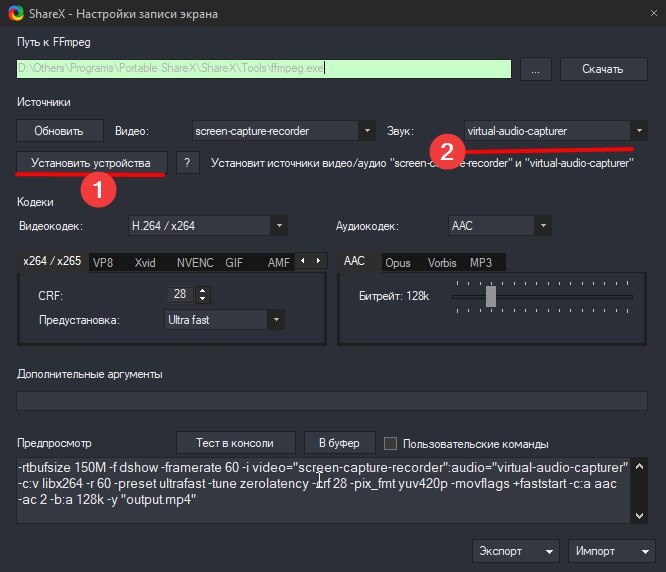The height and width of the screenshot is (572, 666).
Task: Open the Аудиокодек dropdown
Action: (x=500, y=225)
